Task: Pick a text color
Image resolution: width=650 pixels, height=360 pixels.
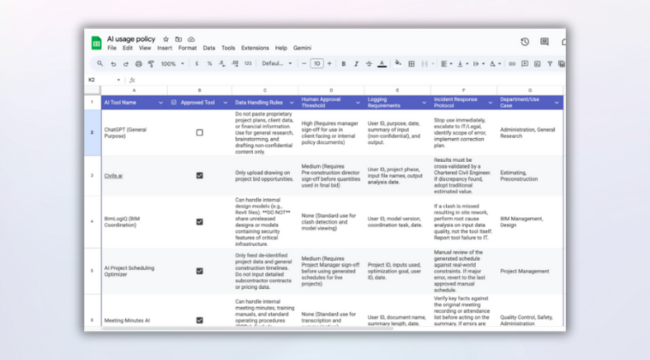Action: (x=382, y=64)
